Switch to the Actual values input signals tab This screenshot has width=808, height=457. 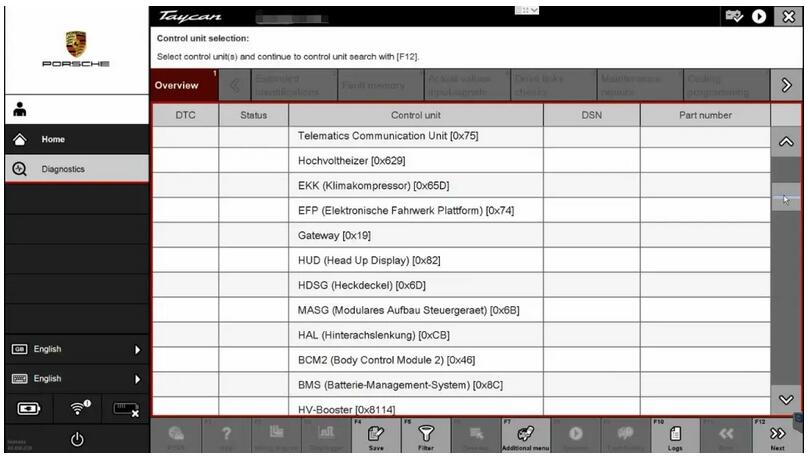[468, 85]
